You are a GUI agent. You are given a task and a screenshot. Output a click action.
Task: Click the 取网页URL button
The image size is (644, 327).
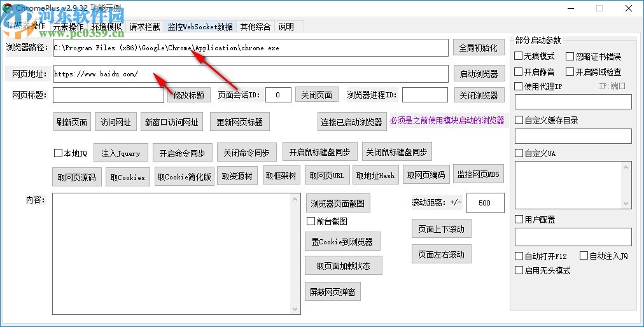[327, 176]
